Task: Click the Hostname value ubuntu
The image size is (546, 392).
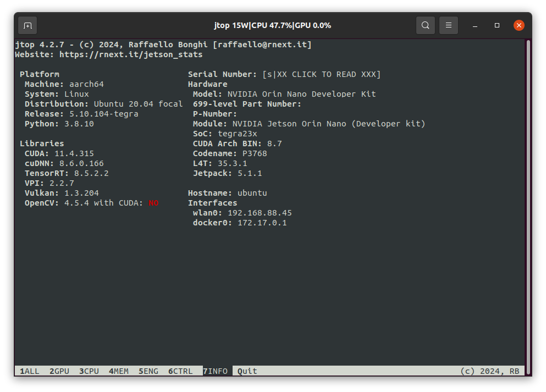Action: 252,193
